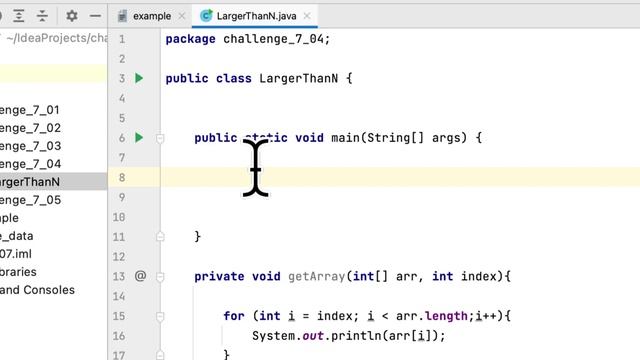
Task: Click System.out.println statement
Action: click(348, 336)
